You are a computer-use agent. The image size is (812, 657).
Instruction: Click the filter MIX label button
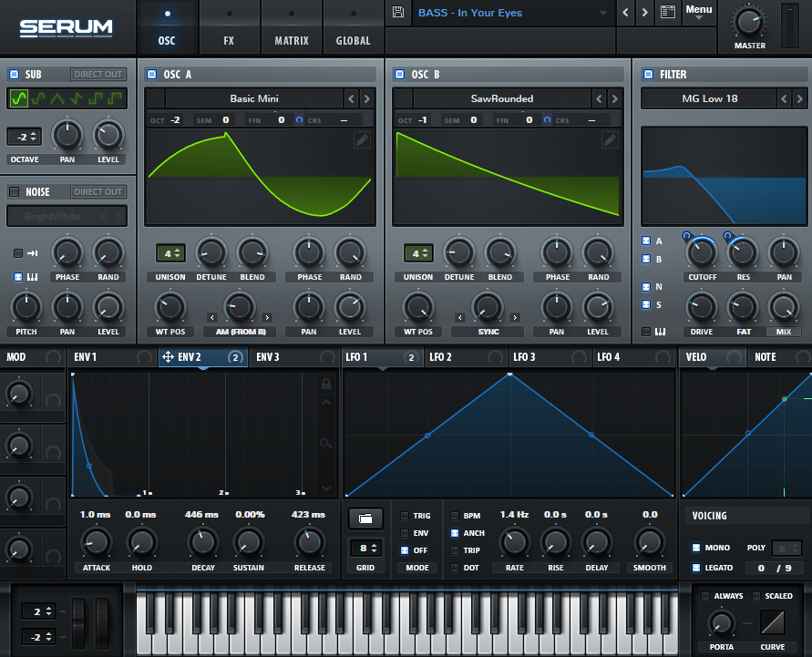784,332
